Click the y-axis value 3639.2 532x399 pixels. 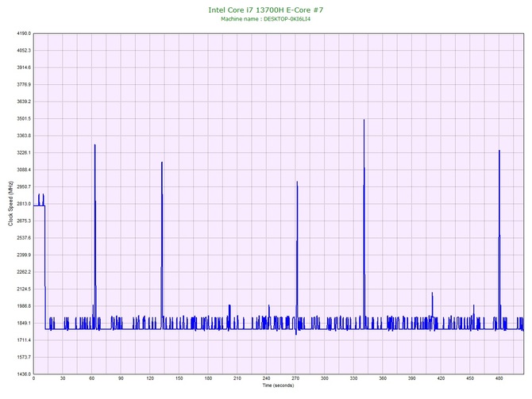coord(24,102)
